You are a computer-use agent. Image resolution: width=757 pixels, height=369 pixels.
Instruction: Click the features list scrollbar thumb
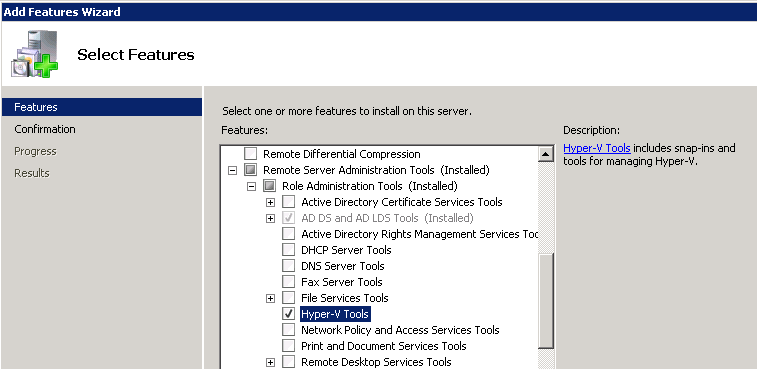(546, 300)
